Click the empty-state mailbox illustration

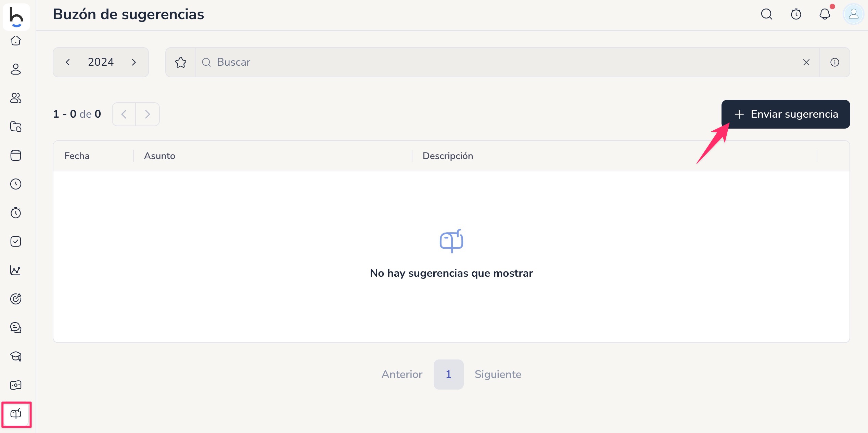click(451, 241)
